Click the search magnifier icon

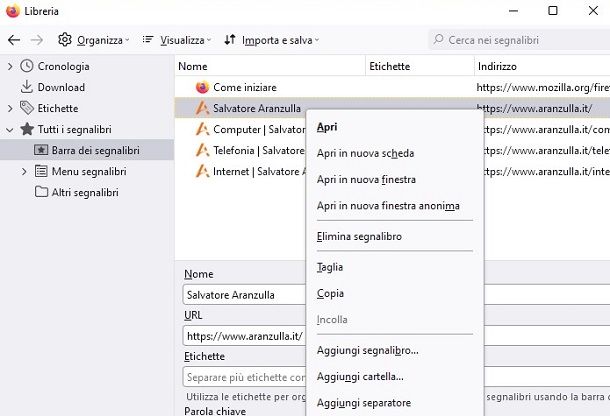438,39
